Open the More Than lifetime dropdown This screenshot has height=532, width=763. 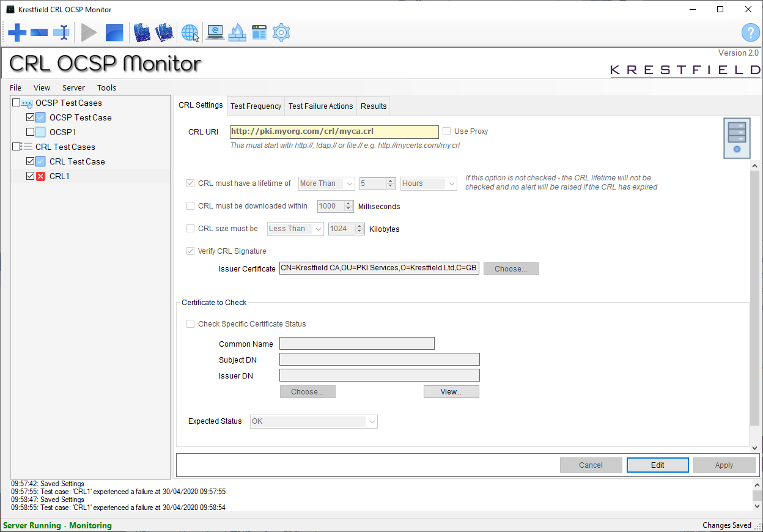tap(326, 183)
